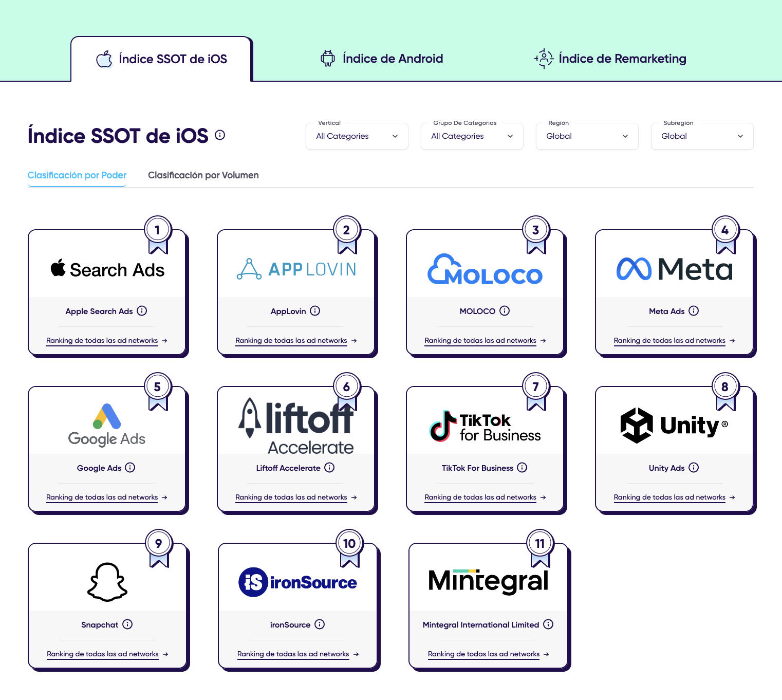This screenshot has height=700, width=782.
Task: Click info icon next to TikTok For Business
Action: 523,468
